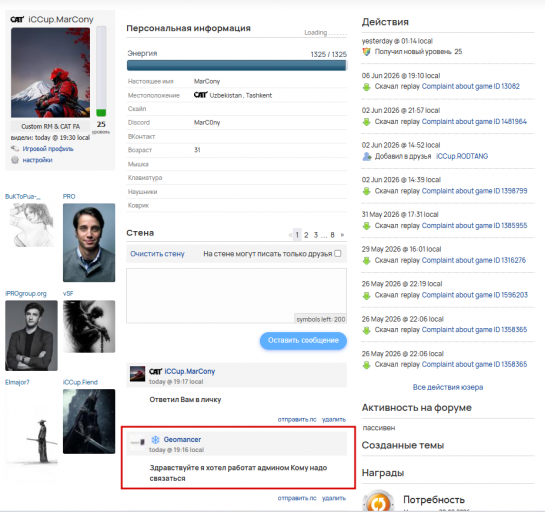The width and height of the screenshot is (545, 512).
Task: Open iCCup.MarCony name in wall post
Action: click(x=190, y=371)
